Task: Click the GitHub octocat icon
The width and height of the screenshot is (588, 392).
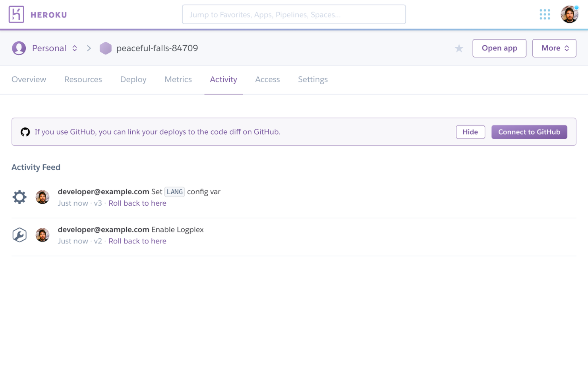Action: [x=25, y=131]
